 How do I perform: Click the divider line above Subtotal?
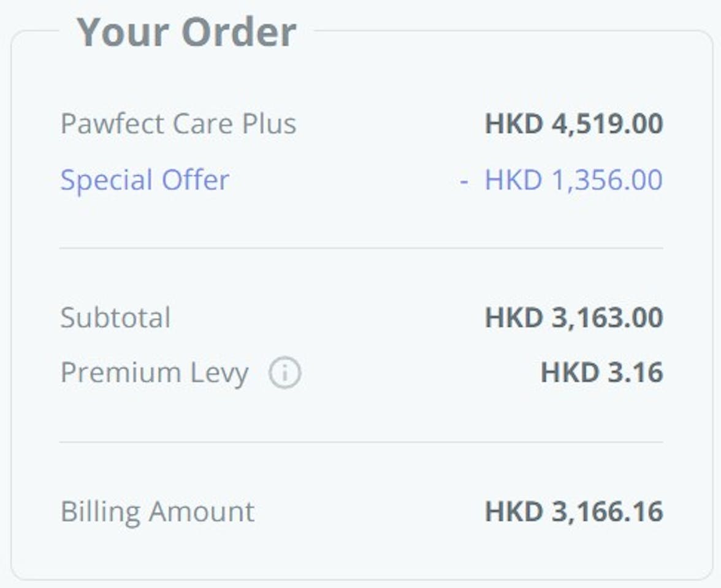pos(362,248)
